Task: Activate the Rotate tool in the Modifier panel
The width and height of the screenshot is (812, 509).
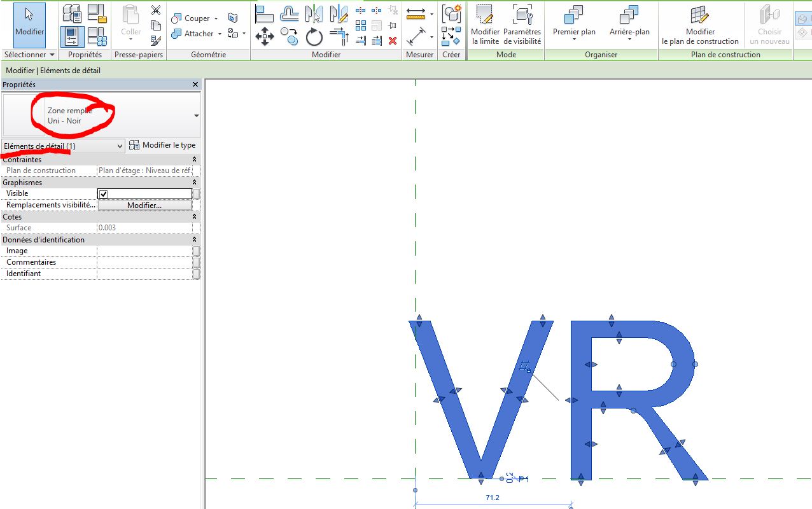Action: click(x=314, y=38)
